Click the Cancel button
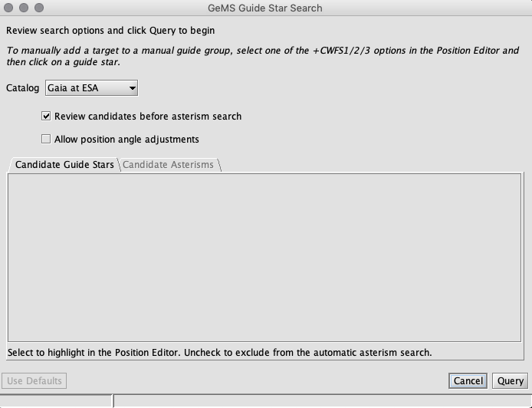The image size is (532, 408). click(x=468, y=381)
